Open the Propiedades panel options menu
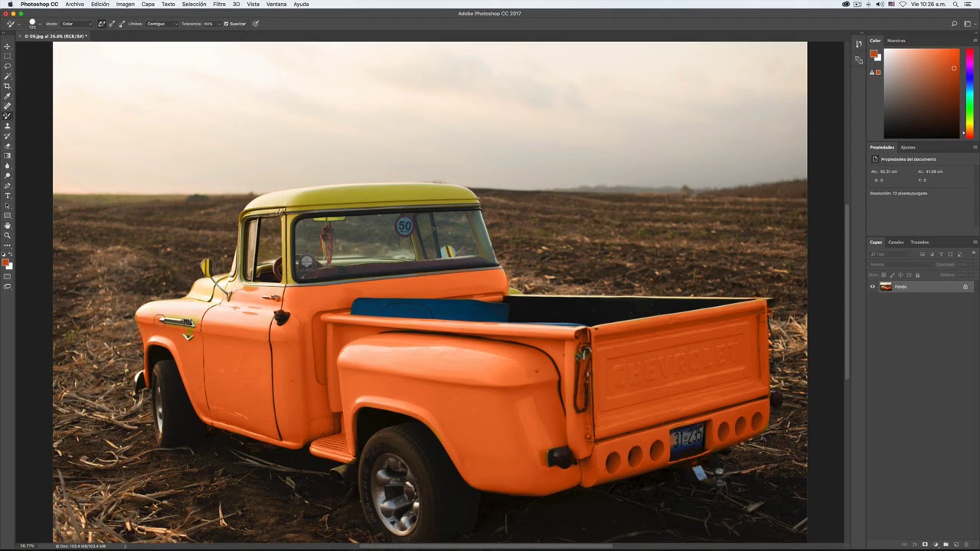Screen dimensions: 980x551 [975, 147]
